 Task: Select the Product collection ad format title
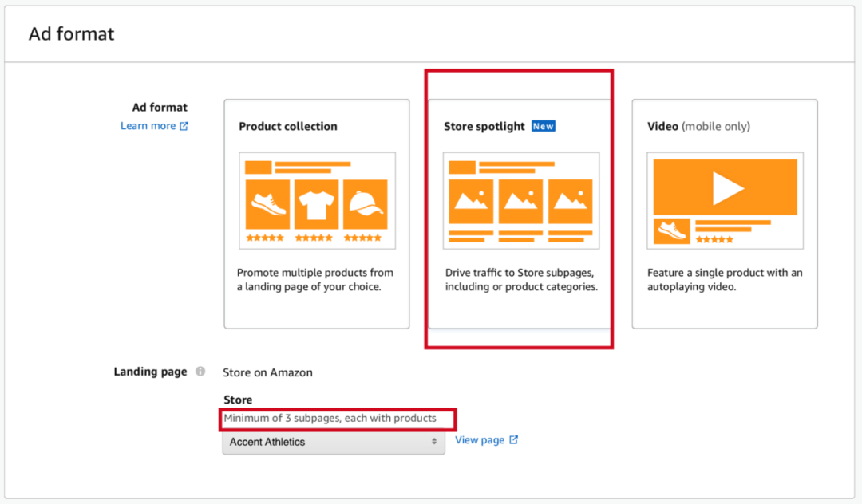click(x=288, y=126)
